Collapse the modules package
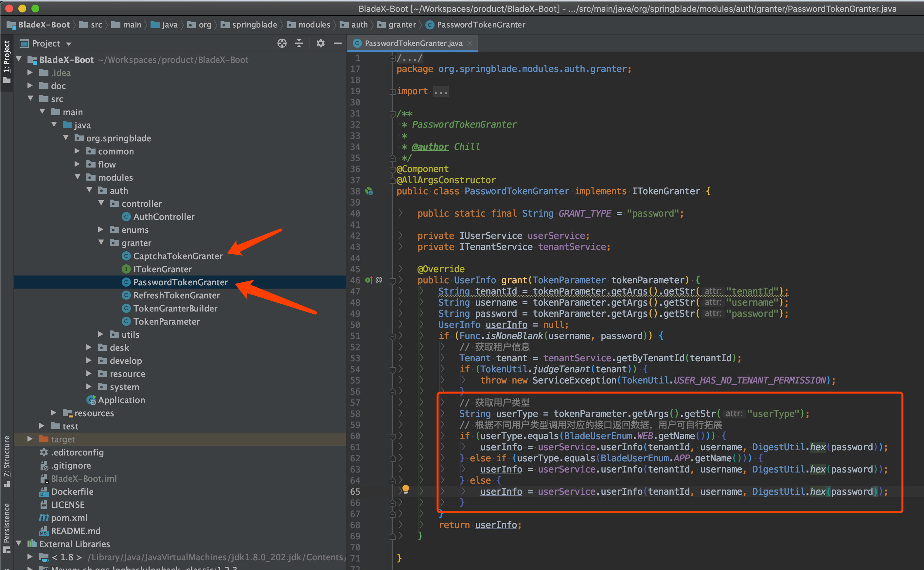The height and width of the screenshot is (570, 924). click(x=78, y=177)
